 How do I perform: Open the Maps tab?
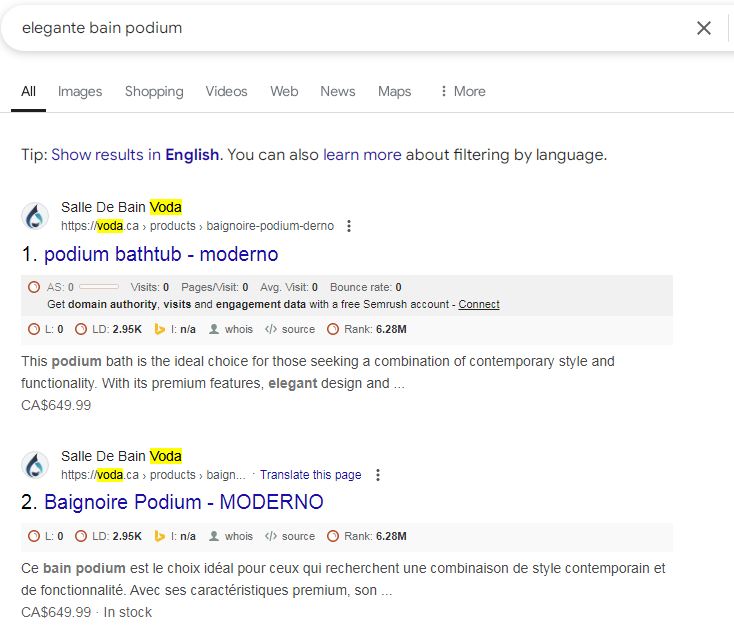[x=395, y=91]
